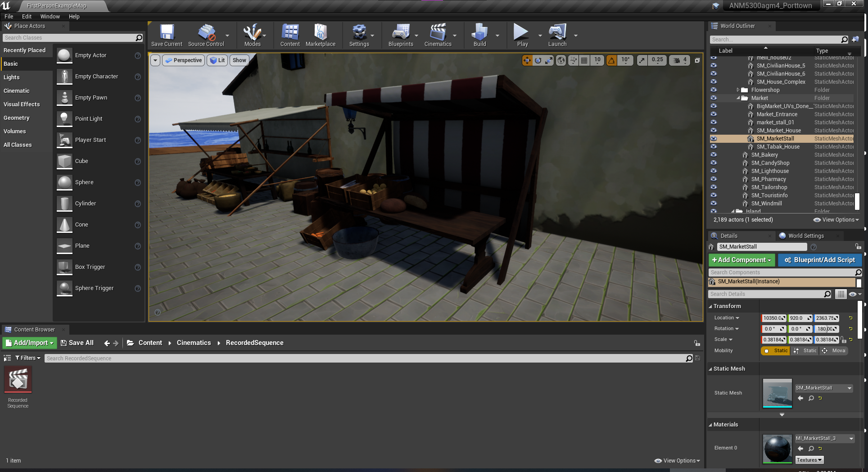Start Play in the level editor

tap(522, 35)
